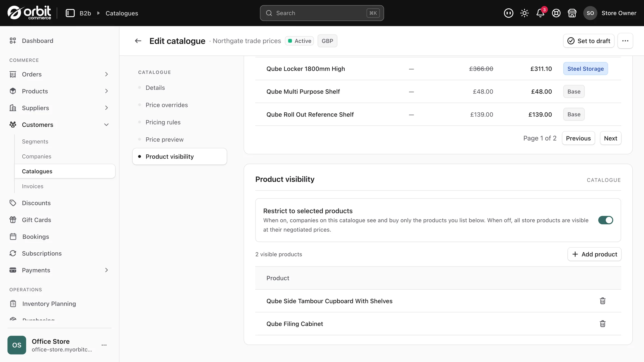The width and height of the screenshot is (644, 362).
Task: Expand the Suppliers submenu chevron
Action: 106,108
